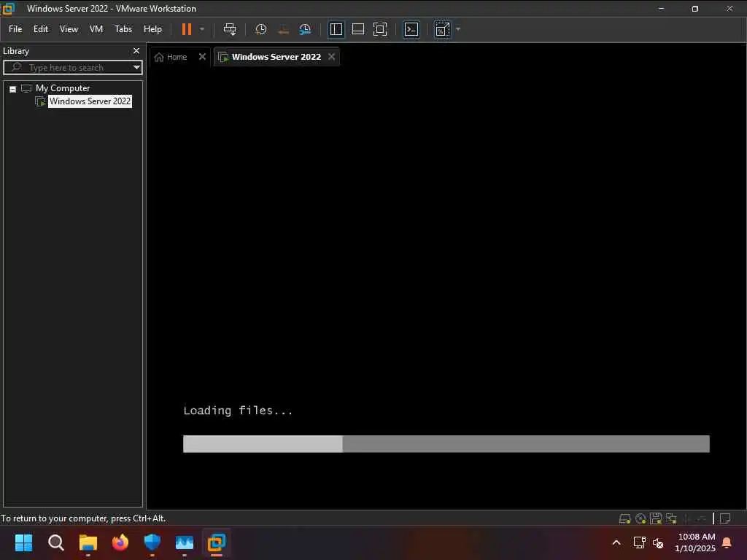Click the Loading files progress bar
This screenshot has height=560, width=747.
tap(446, 444)
